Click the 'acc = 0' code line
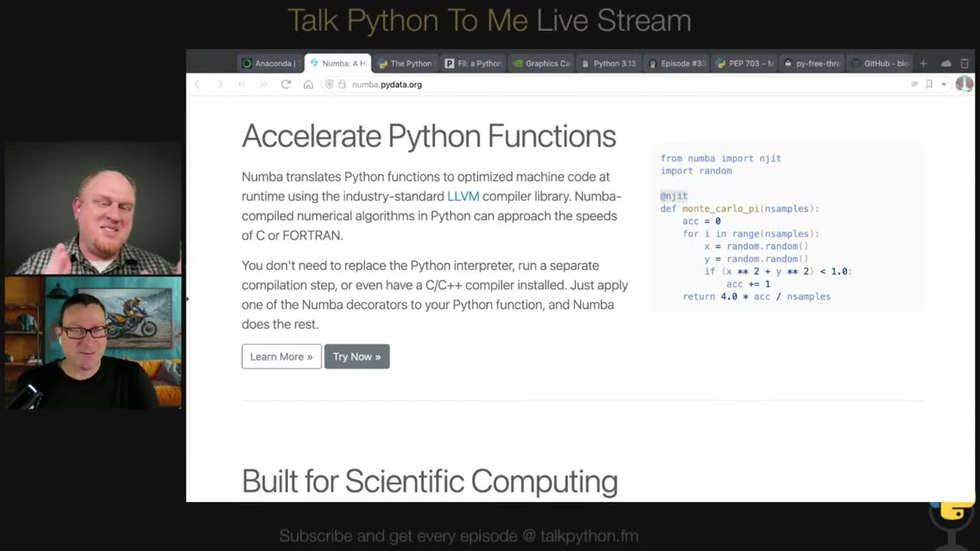 pos(701,221)
